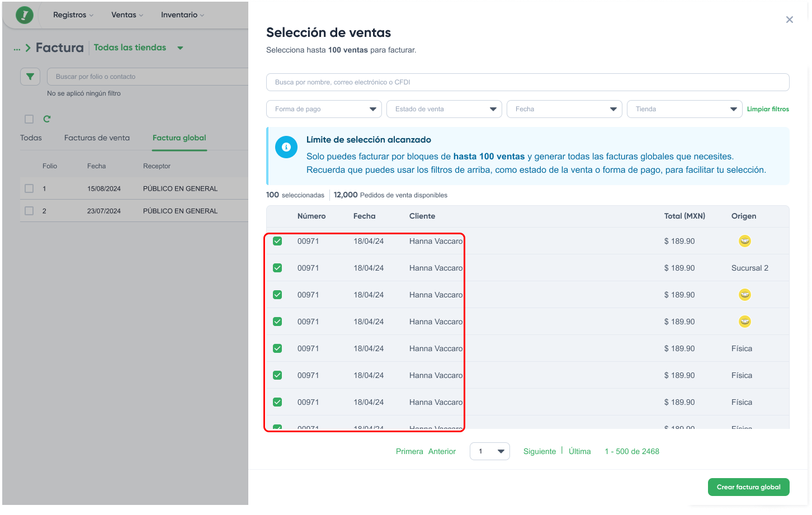Viewport: 812px width, 515px height.
Task: Switch to the Todas tab
Action: (x=31, y=138)
